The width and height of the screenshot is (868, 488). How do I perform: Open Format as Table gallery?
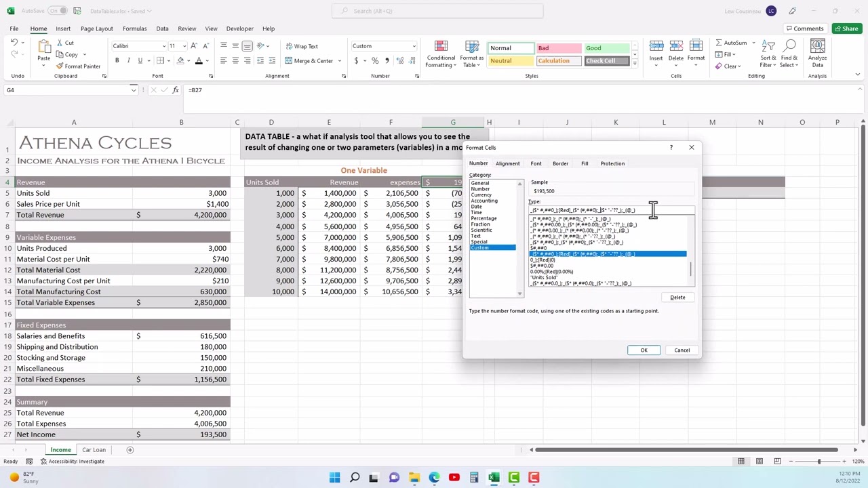click(471, 54)
